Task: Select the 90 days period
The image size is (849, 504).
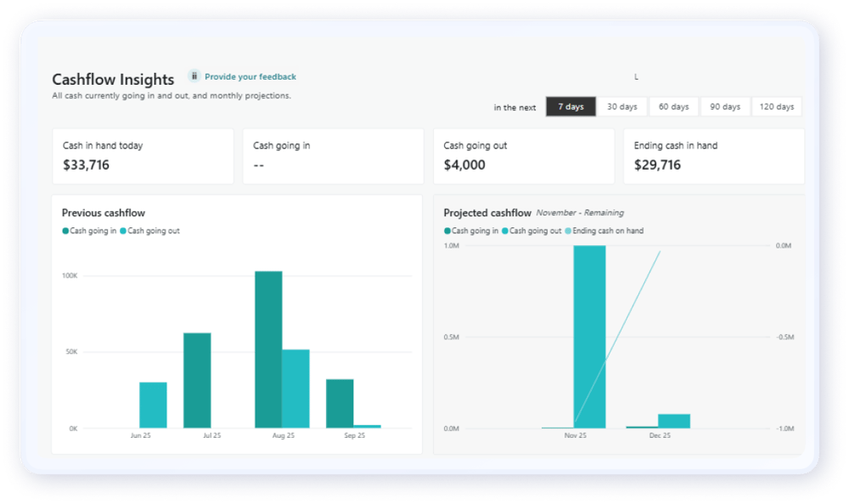Action: 724,106
